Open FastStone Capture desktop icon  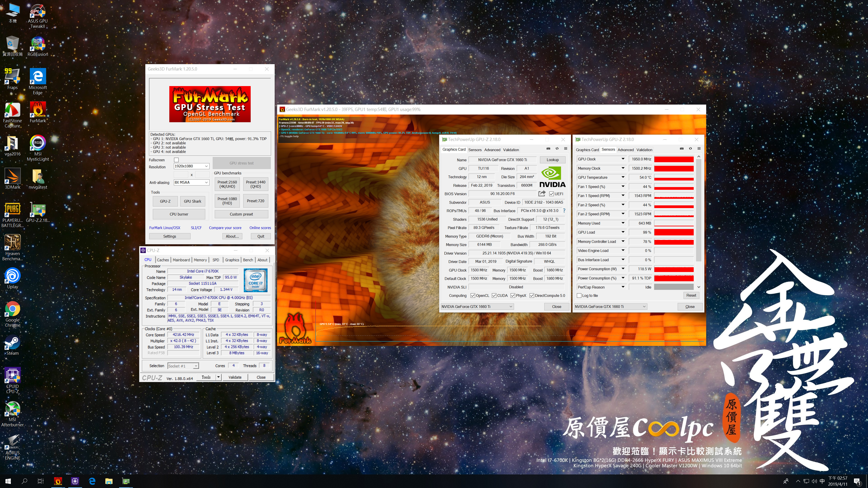click(12, 115)
